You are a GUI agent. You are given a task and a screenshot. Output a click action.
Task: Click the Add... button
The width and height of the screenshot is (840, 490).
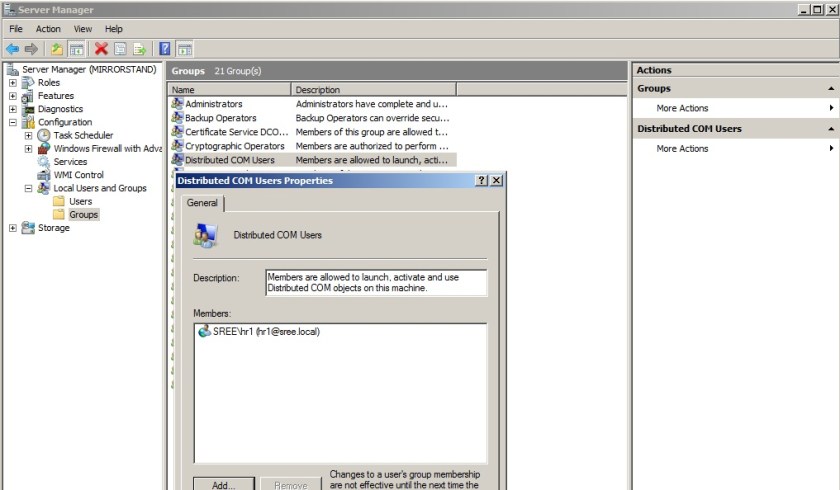[223, 484]
